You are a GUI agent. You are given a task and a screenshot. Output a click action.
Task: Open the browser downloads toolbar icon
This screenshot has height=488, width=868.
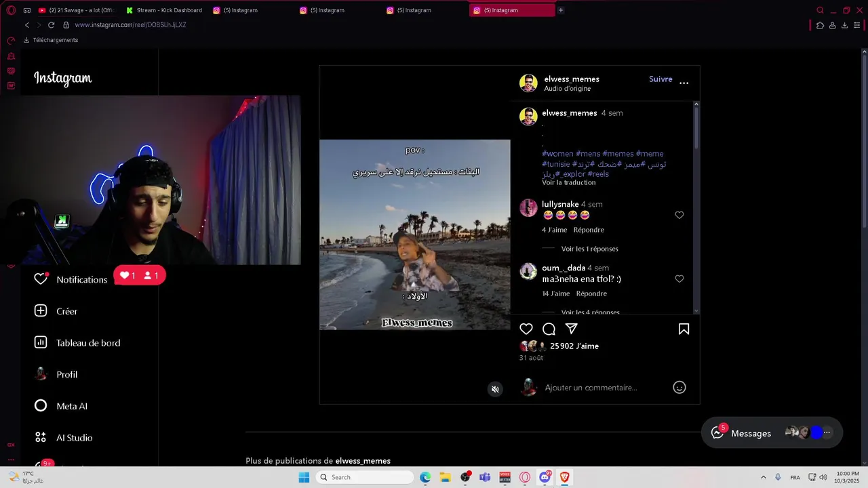pyautogui.click(x=844, y=25)
